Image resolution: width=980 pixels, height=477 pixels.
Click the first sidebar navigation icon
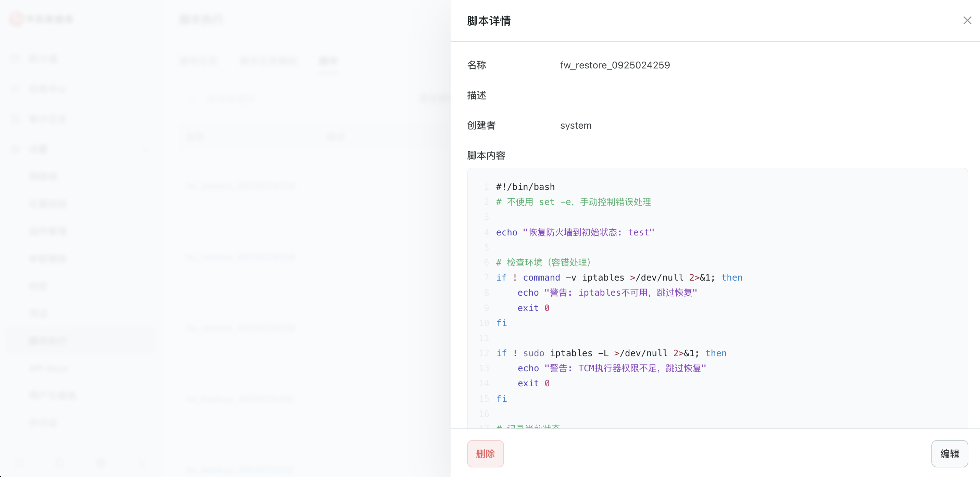click(15, 59)
